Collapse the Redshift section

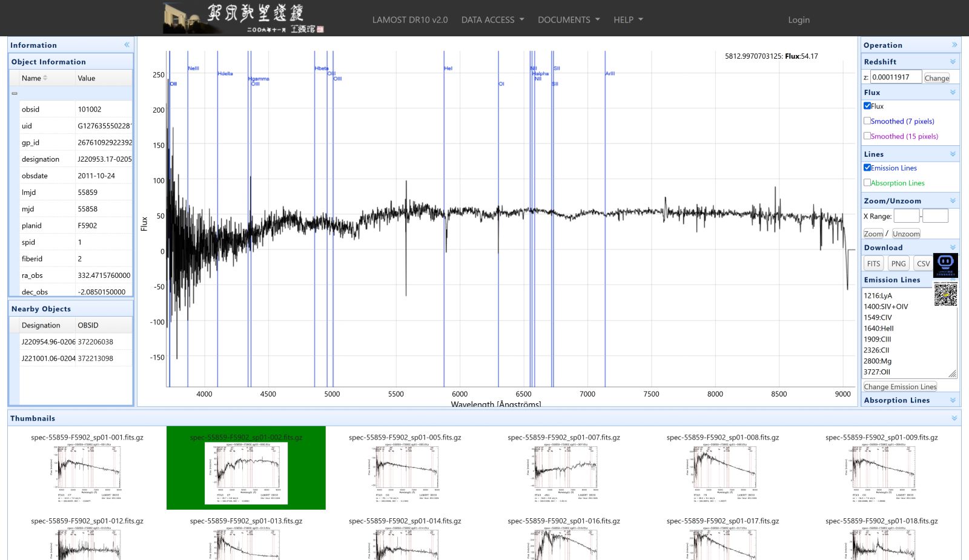pyautogui.click(x=953, y=62)
